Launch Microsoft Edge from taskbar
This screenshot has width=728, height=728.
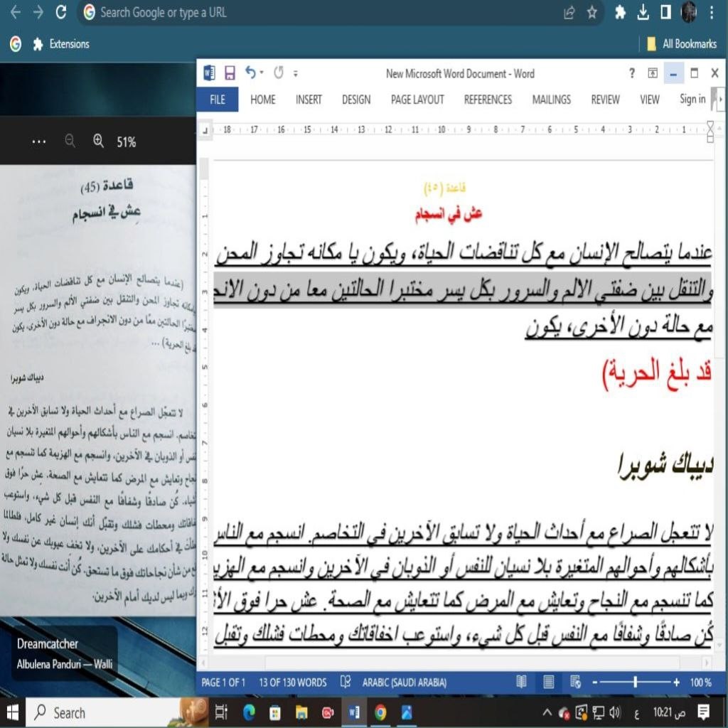pos(249,712)
